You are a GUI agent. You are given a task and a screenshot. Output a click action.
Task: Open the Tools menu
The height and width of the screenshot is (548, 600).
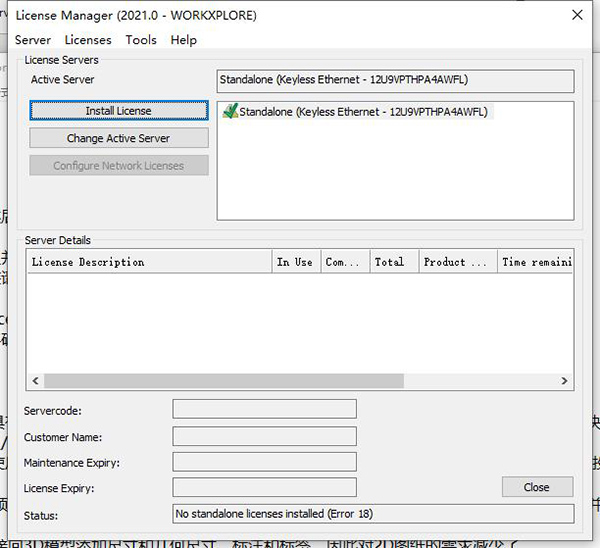pos(141,40)
